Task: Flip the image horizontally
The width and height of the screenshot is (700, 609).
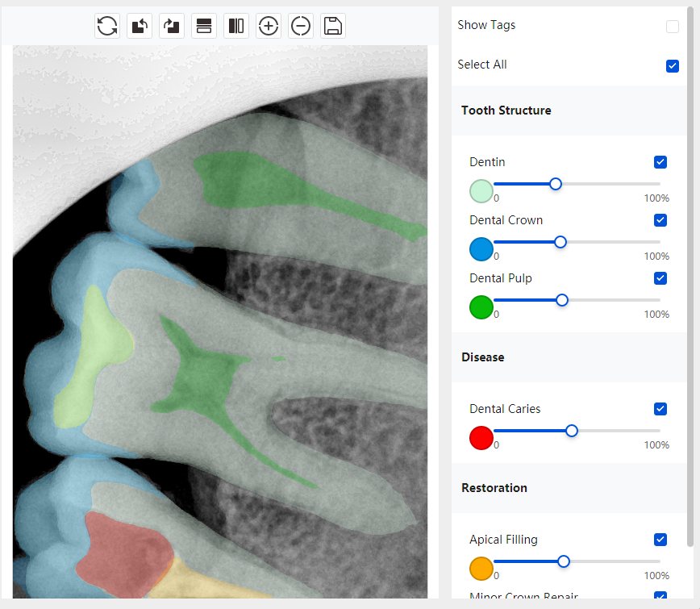Action: coord(236,26)
